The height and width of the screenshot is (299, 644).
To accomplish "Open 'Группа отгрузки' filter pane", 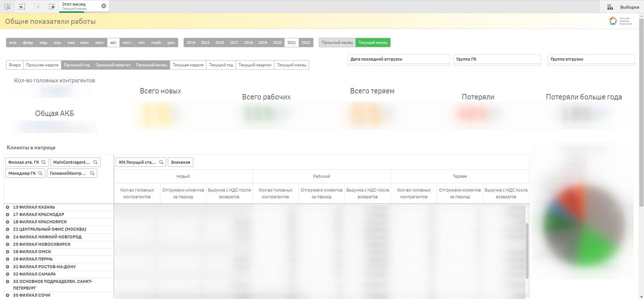I will pos(591,59).
